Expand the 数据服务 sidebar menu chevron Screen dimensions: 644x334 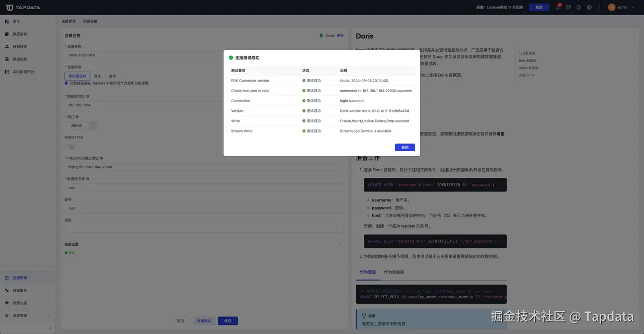coord(49,290)
